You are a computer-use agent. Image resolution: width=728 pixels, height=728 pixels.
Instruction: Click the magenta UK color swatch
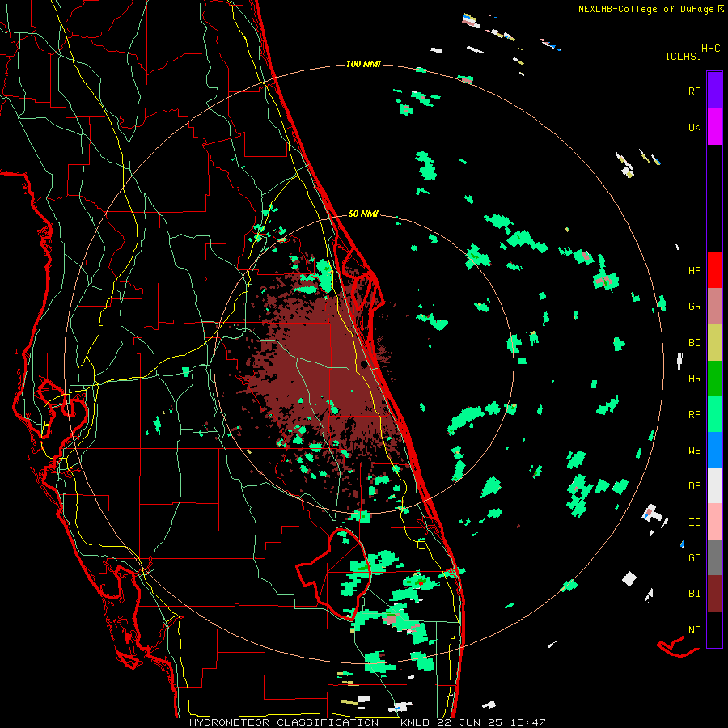(x=714, y=127)
